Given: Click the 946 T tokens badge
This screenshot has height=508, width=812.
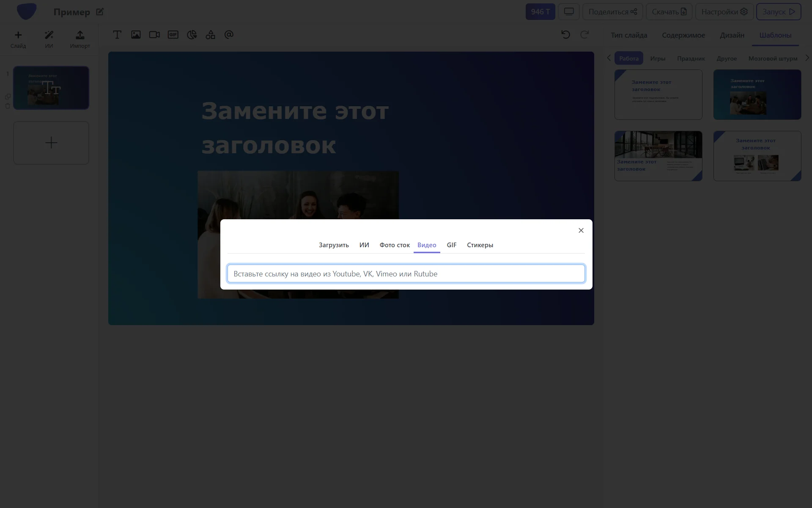Looking at the screenshot, I should point(540,12).
